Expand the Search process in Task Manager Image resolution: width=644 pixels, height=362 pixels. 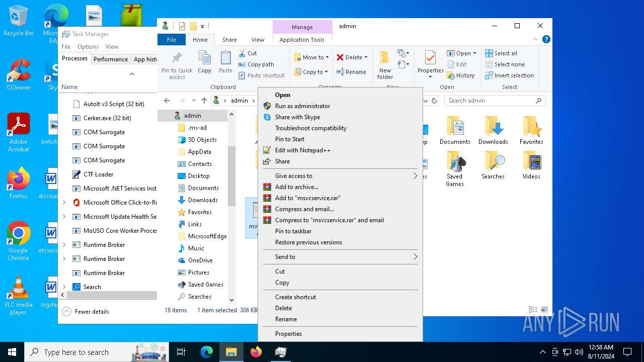click(64, 287)
